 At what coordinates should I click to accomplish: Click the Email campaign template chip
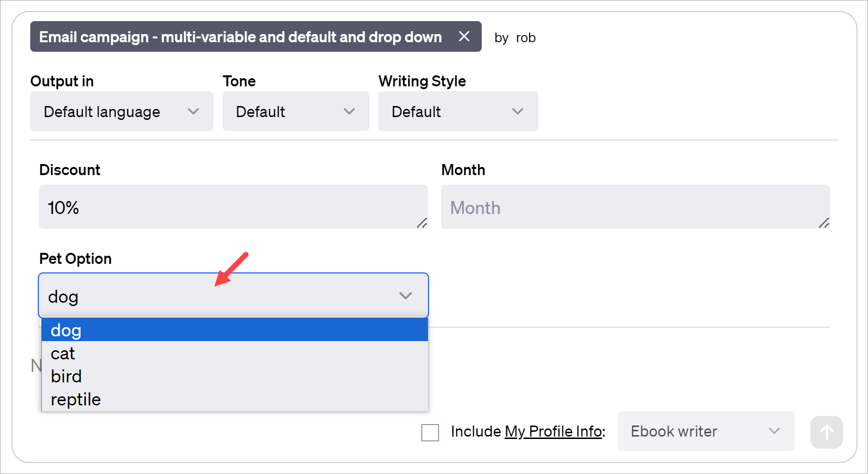(x=240, y=36)
